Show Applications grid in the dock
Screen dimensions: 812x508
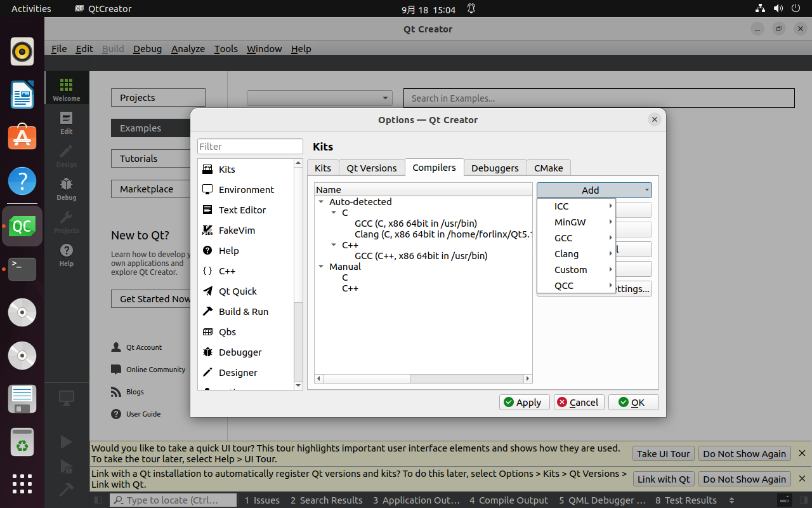click(22, 485)
